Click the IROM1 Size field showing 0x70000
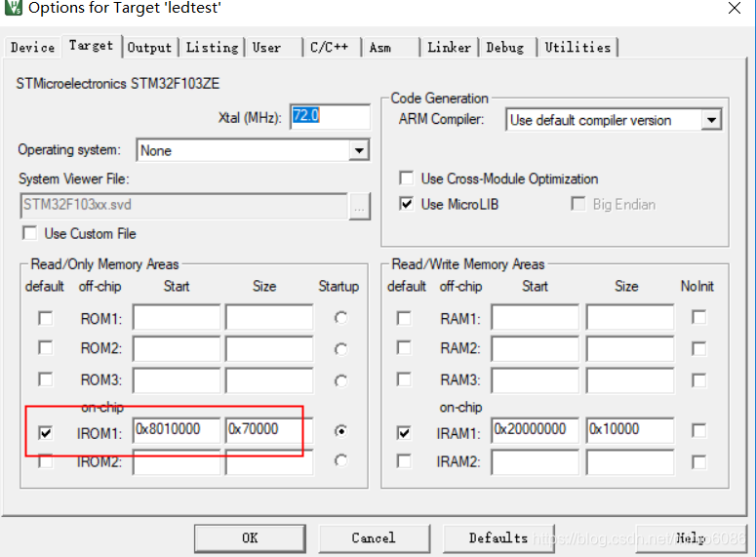This screenshot has height=557, width=756. 269,430
